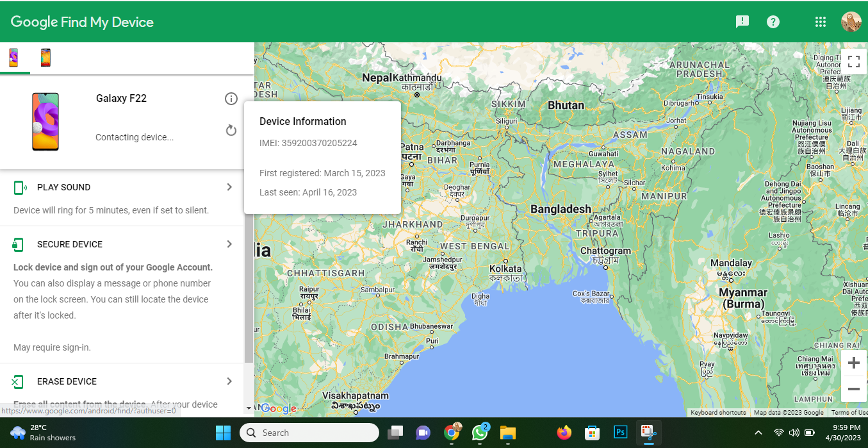
Task: Click the Bhutan label on the map
Action: coord(566,105)
